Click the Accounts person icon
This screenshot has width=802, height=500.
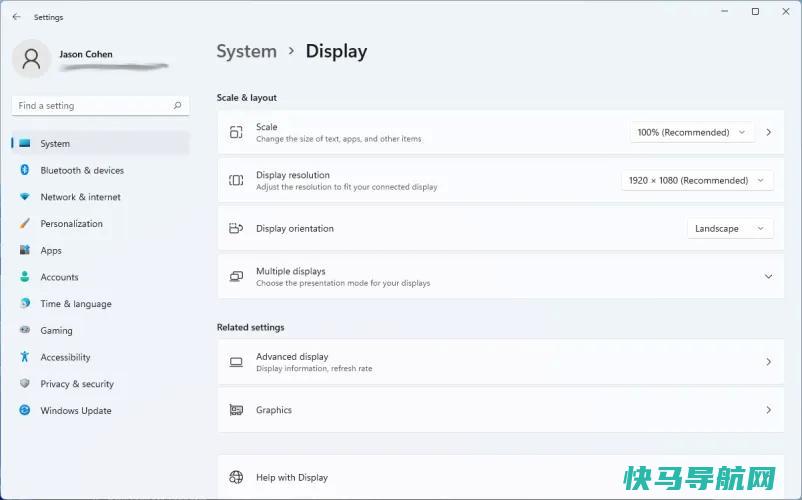click(25, 277)
